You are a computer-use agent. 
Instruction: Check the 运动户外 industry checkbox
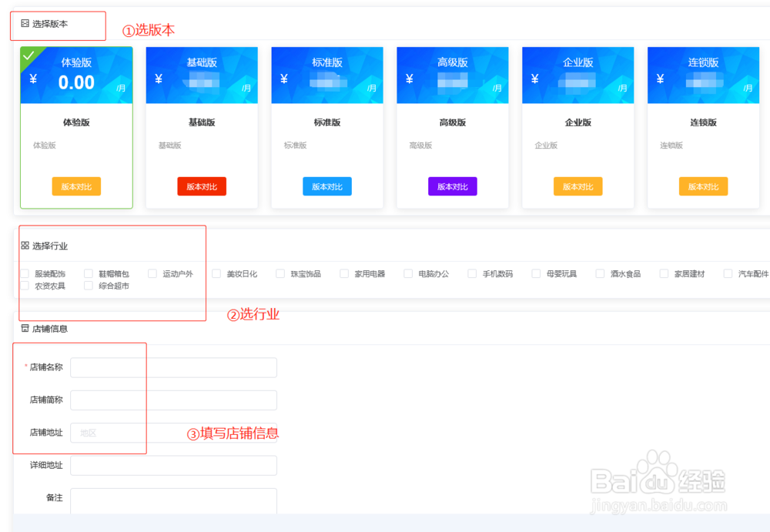(152, 273)
